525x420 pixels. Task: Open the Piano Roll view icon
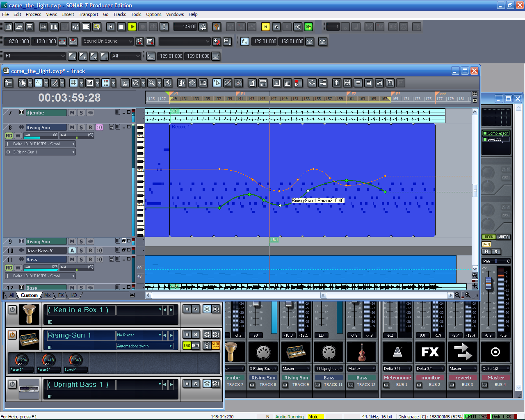point(54,27)
